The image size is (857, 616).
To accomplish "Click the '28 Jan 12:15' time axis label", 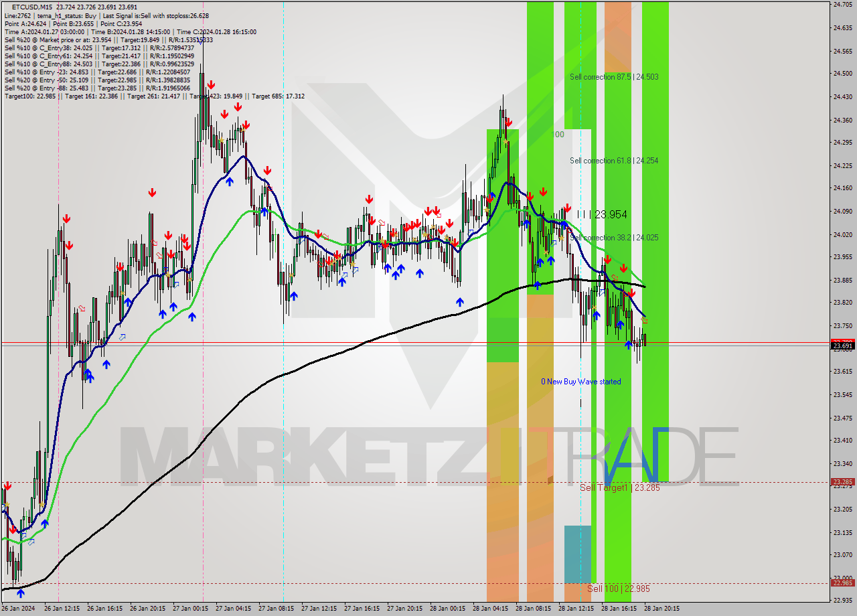I will pyautogui.click(x=576, y=609).
